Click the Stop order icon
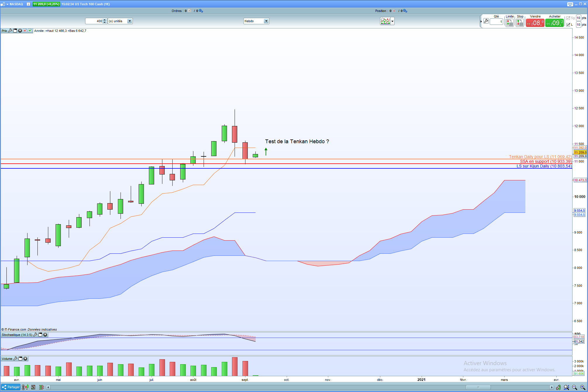The width and height of the screenshot is (588, 392). click(x=520, y=23)
